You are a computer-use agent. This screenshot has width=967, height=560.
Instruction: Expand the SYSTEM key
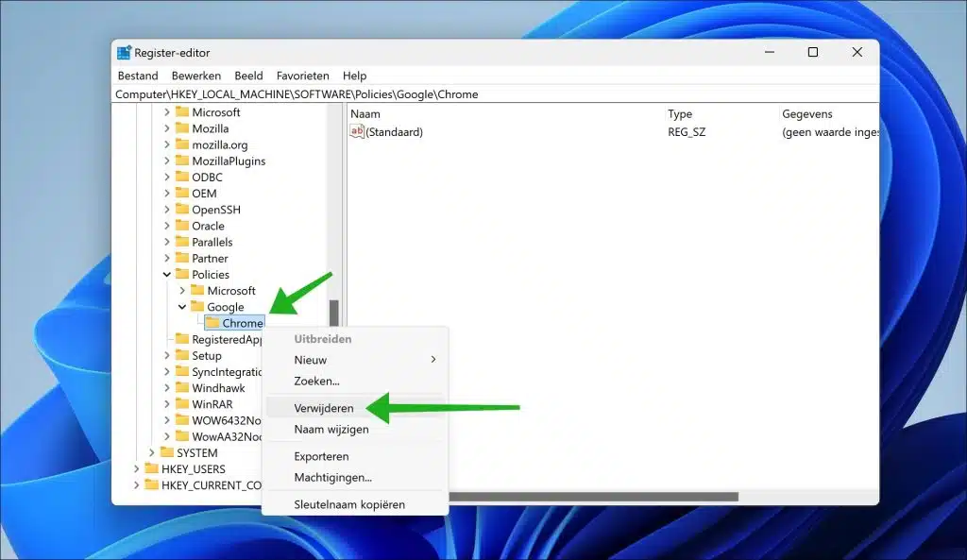coord(152,452)
